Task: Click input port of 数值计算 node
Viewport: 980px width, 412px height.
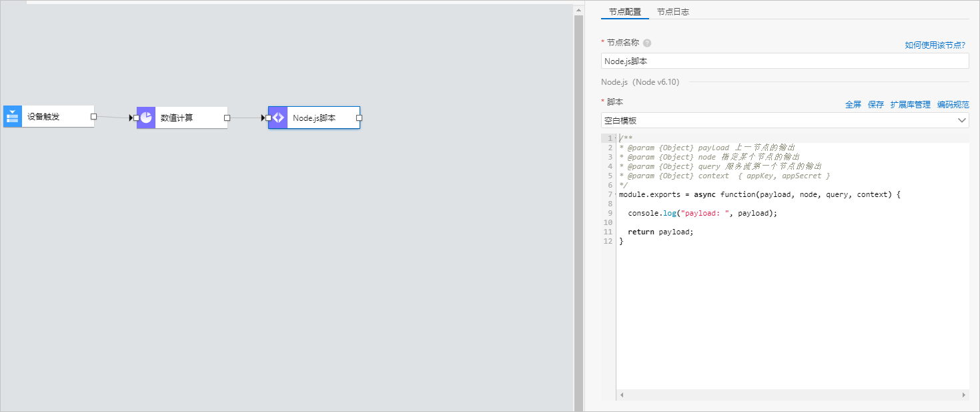Action: 136,118
